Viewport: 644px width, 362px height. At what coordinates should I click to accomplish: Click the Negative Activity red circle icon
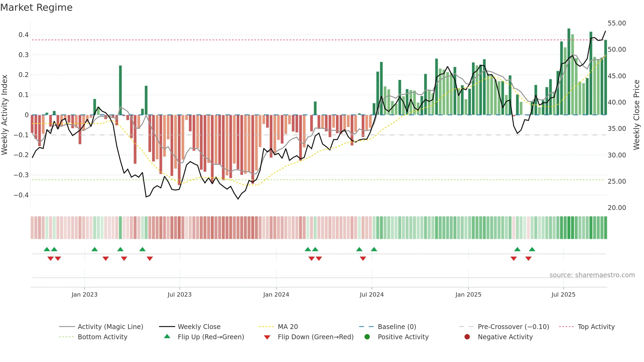pyautogui.click(x=467, y=337)
